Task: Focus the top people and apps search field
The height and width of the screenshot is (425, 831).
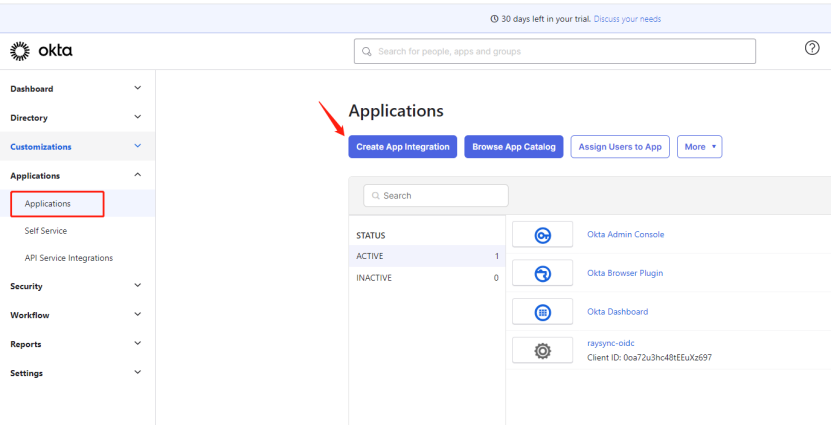Action: 555,51
